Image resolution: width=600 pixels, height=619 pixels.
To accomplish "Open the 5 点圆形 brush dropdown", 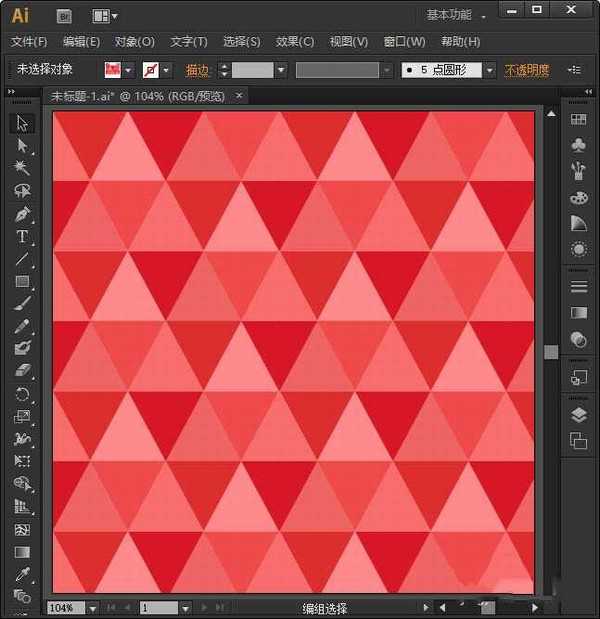I will pos(489,70).
